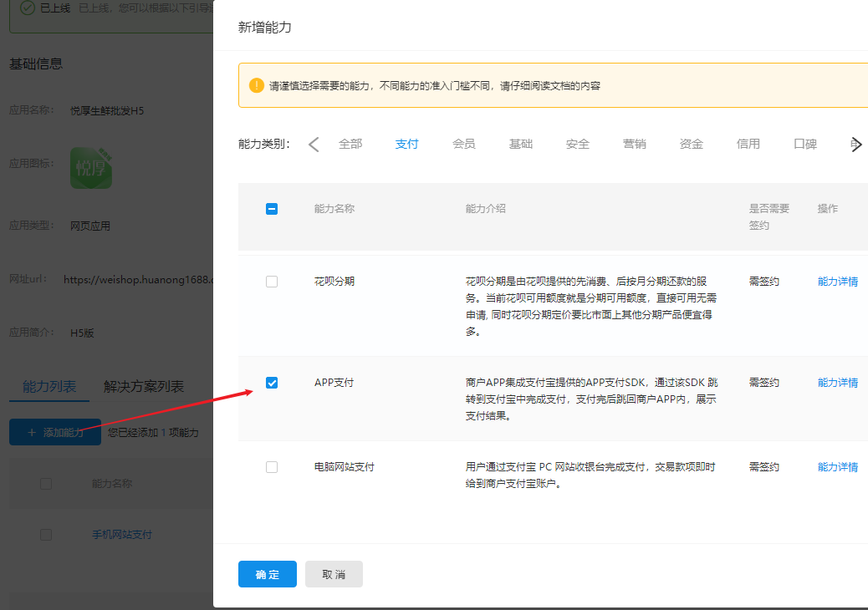Viewport: 868px width, 610px height.
Task: Confirm with the 确定 button
Action: [268, 574]
